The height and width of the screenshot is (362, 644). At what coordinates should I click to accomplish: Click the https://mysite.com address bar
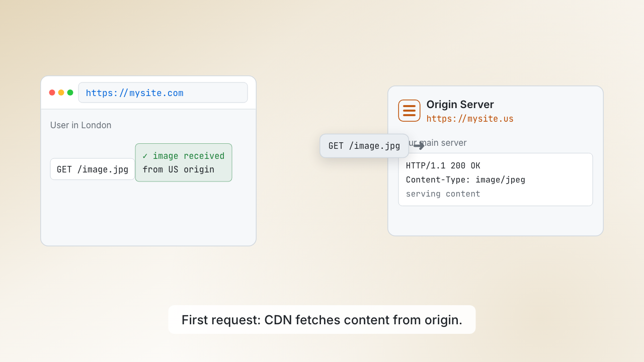pyautogui.click(x=163, y=93)
